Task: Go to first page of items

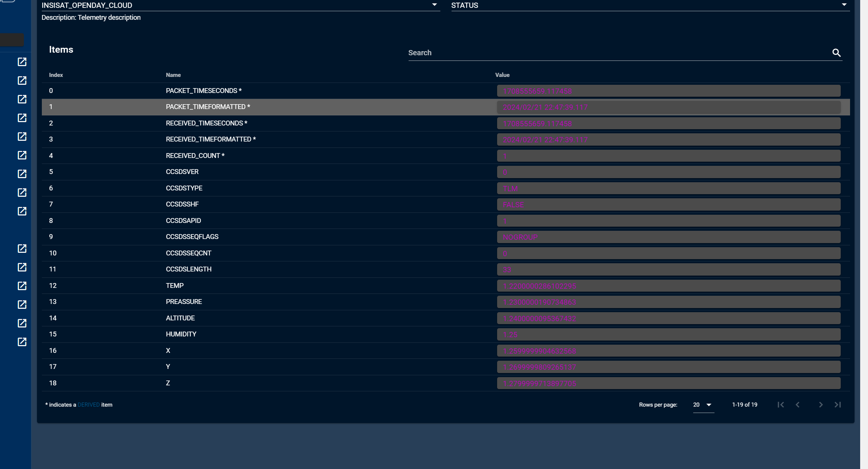Action: pos(781,405)
